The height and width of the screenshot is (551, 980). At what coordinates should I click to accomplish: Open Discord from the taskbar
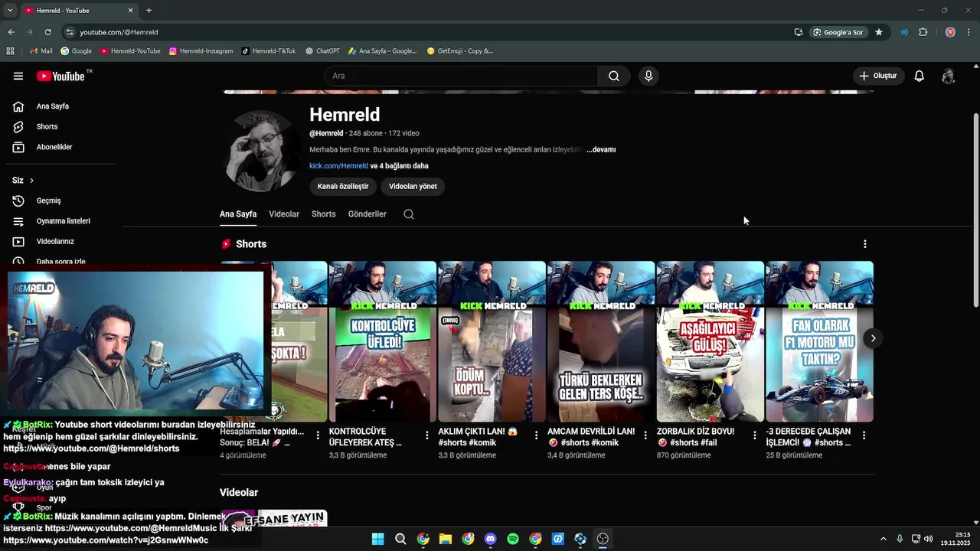click(491, 539)
